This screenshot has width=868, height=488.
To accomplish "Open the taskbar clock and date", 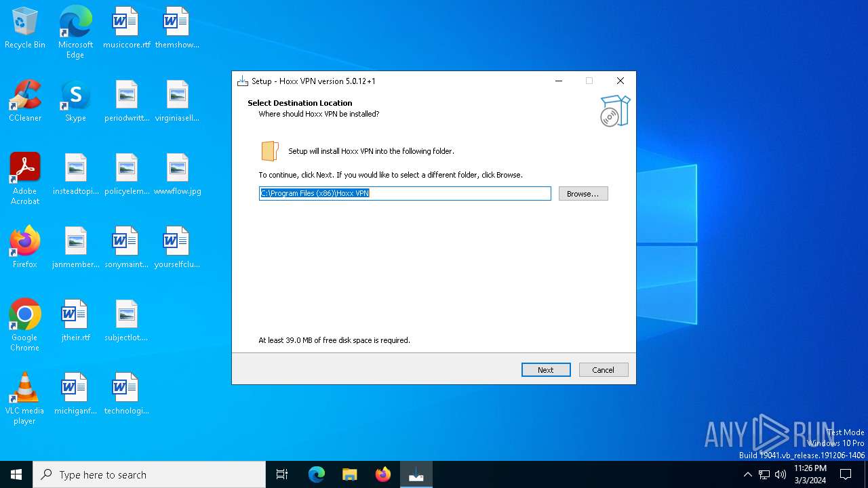I will tap(810, 474).
